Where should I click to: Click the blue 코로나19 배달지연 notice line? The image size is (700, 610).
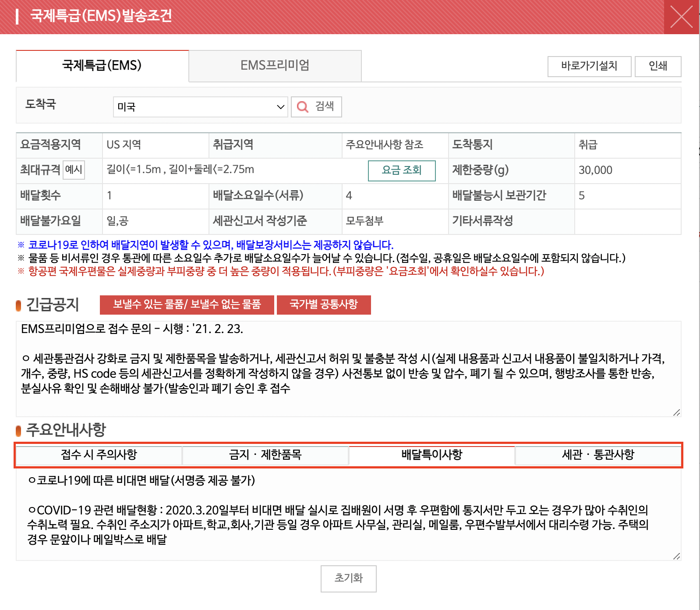[205, 245]
